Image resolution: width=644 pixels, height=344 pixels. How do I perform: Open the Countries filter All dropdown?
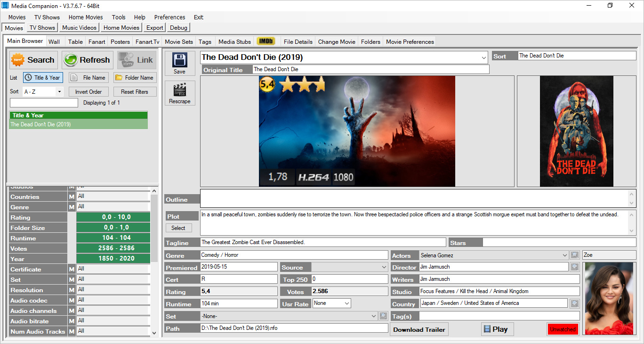[113, 197]
